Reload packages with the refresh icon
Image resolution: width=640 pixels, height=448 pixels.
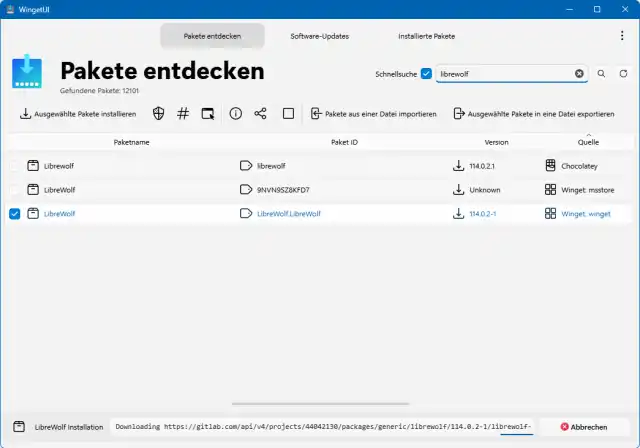point(623,73)
